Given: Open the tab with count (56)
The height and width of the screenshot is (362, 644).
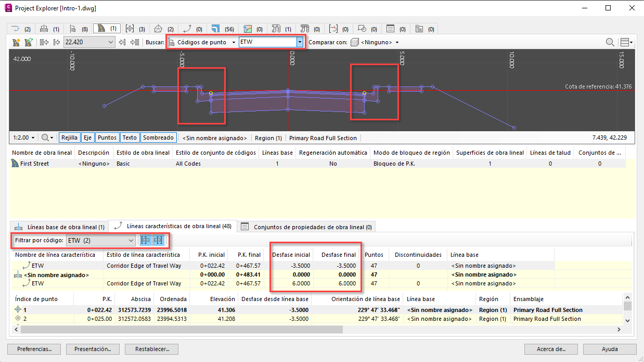Looking at the screenshot, I should point(222,29).
